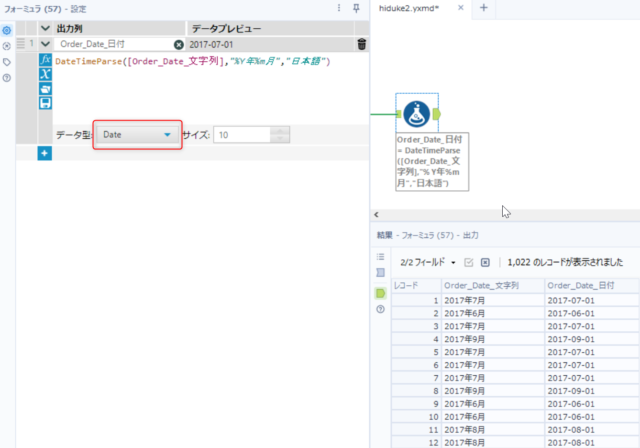Open the configuration gear icon in sidebar
The height and width of the screenshot is (448, 640).
[x=7, y=30]
